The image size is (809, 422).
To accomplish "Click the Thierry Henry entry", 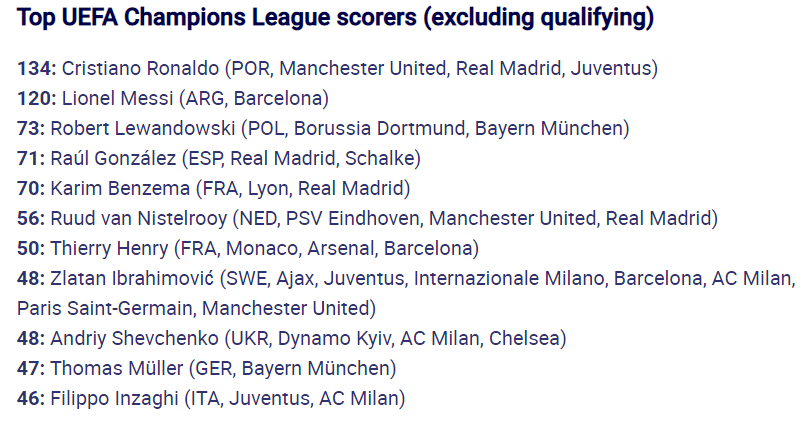I will (248, 248).
